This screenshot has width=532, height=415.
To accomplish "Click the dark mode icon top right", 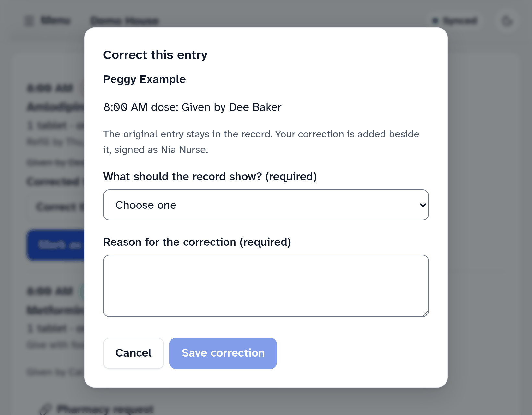I will pos(507,21).
